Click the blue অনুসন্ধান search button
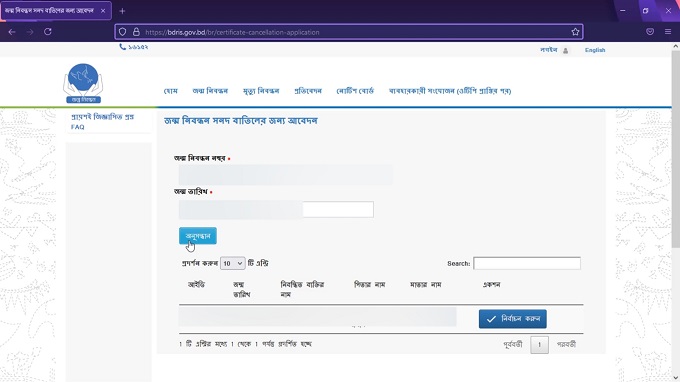The height and width of the screenshot is (382, 680). click(x=198, y=236)
